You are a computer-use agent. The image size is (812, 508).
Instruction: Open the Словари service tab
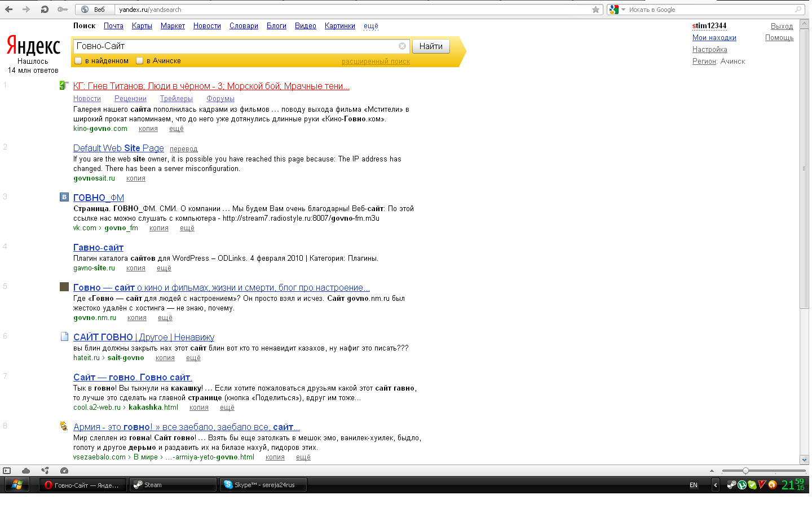(x=244, y=26)
